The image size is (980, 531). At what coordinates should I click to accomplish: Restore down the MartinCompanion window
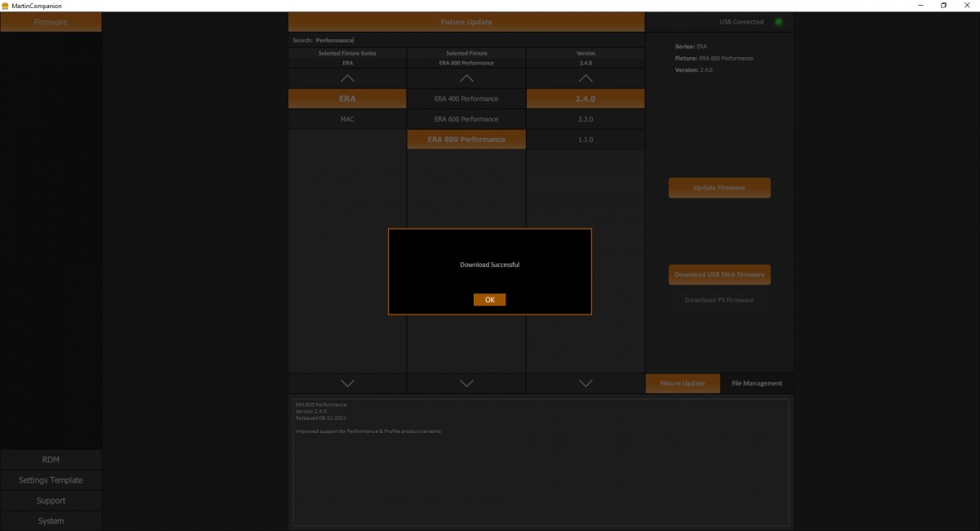943,6
